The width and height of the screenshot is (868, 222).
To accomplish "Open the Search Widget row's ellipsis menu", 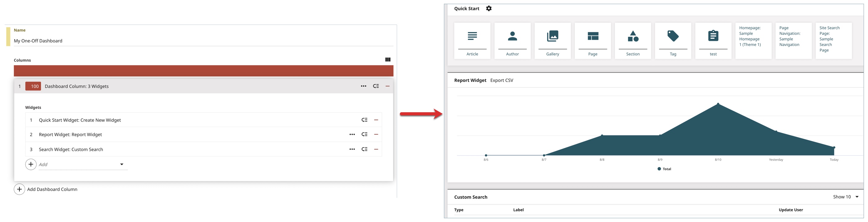I will pyautogui.click(x=352, y=149).
